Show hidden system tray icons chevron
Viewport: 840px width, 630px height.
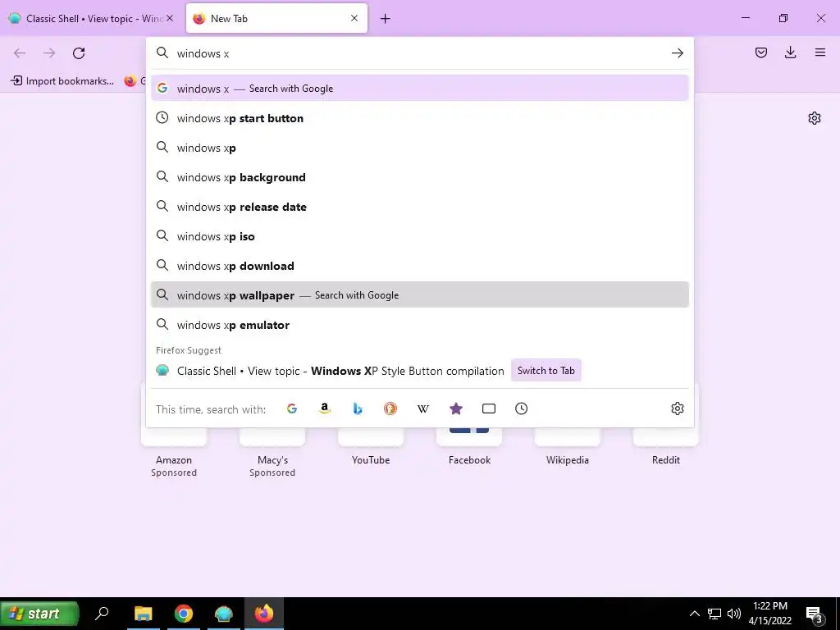(x=694, y=614)
